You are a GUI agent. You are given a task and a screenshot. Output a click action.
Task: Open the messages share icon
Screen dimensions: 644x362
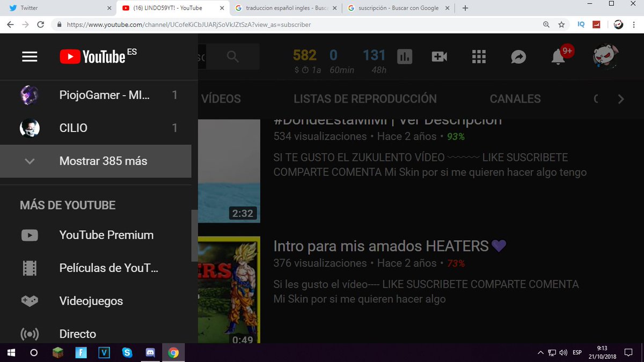[518, 57]
